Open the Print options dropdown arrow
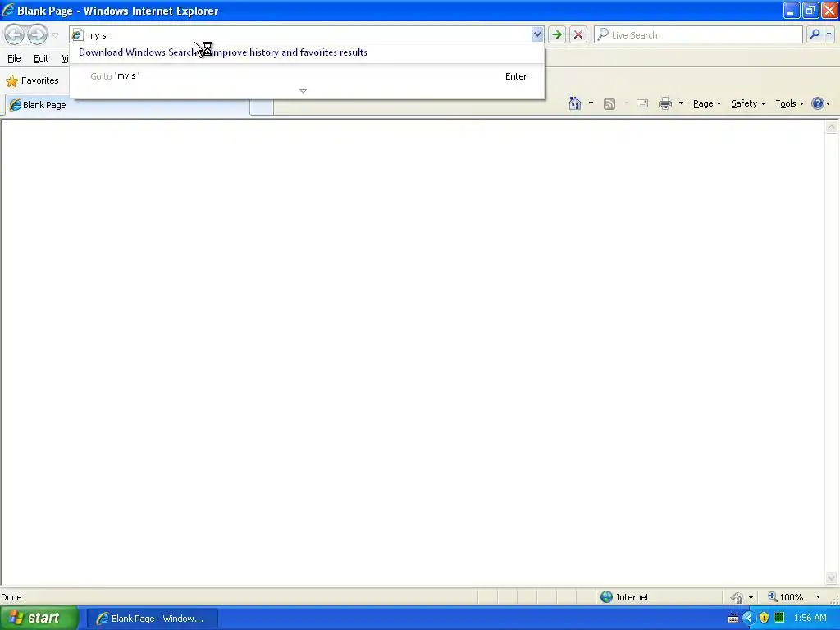This screenshot has width=840, height=630. coord(681,103)
